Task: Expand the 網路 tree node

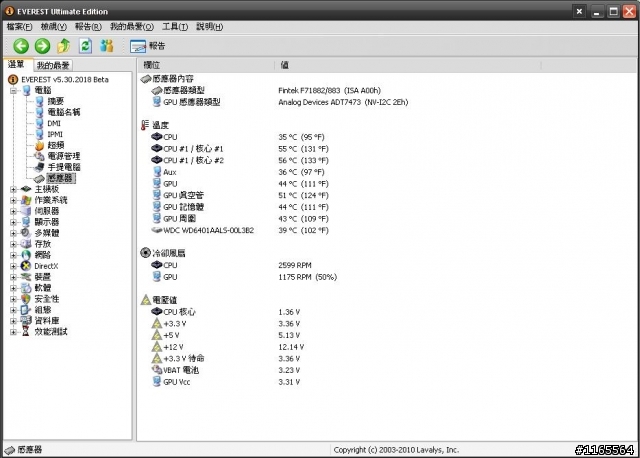Action: [x=13, y=255]
